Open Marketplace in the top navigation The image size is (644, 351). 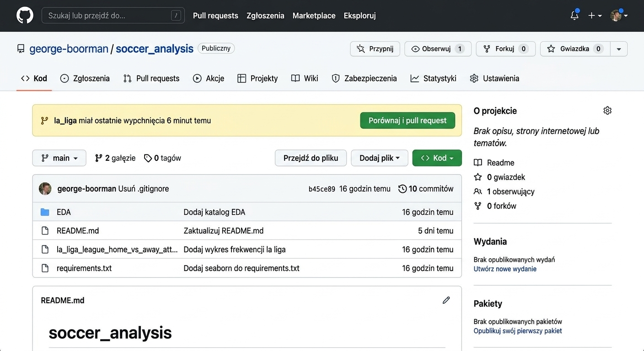tap(314, 16)
